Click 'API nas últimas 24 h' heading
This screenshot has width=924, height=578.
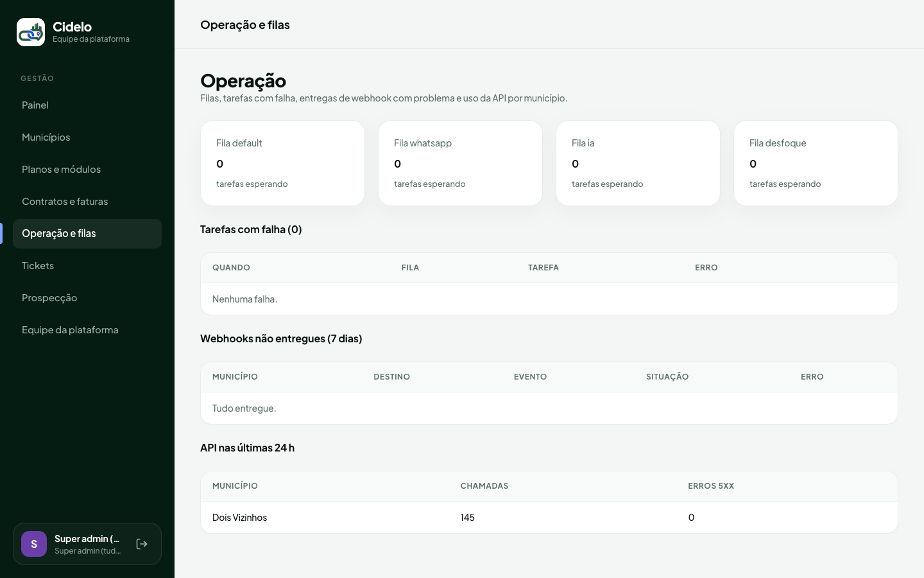click(247, 448)
